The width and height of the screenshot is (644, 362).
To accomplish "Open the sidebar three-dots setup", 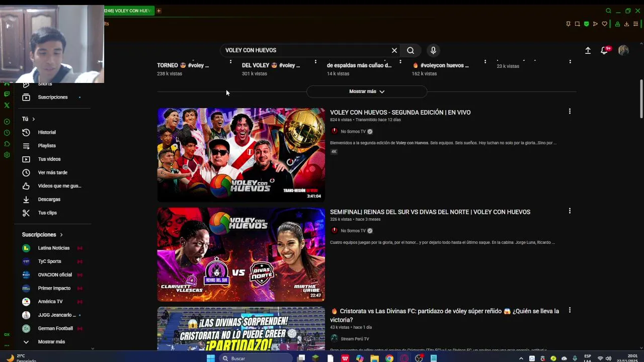I will [7, 345].
